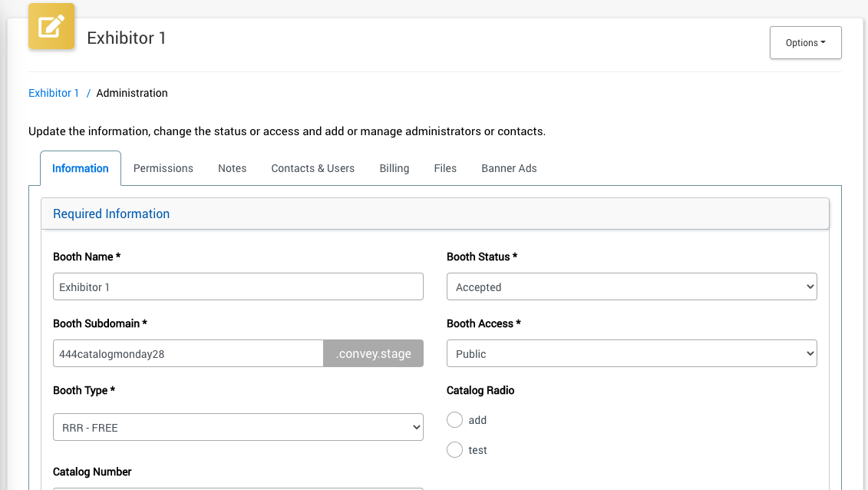Open the Options dropdown button

805,43
